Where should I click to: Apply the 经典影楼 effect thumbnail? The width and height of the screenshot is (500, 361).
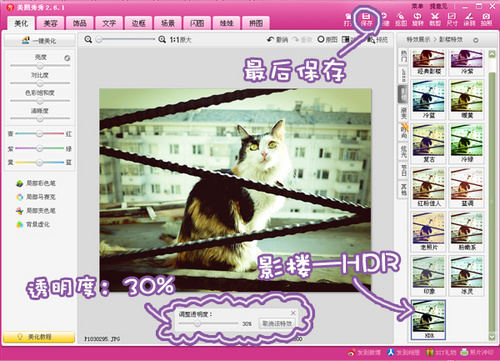point(428,62)
